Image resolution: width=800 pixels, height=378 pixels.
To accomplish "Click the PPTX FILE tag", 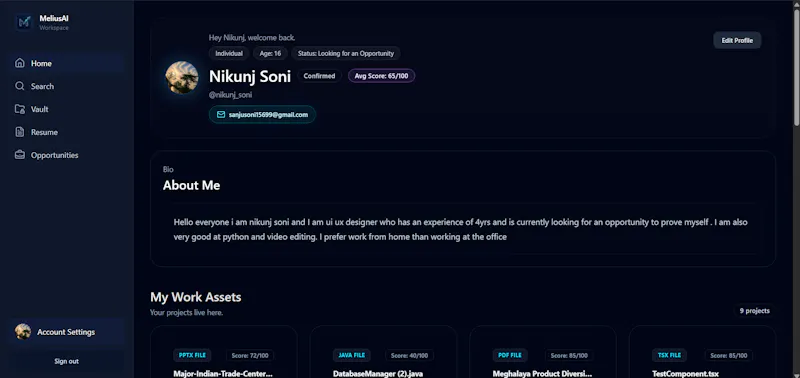I will (192, 355).
